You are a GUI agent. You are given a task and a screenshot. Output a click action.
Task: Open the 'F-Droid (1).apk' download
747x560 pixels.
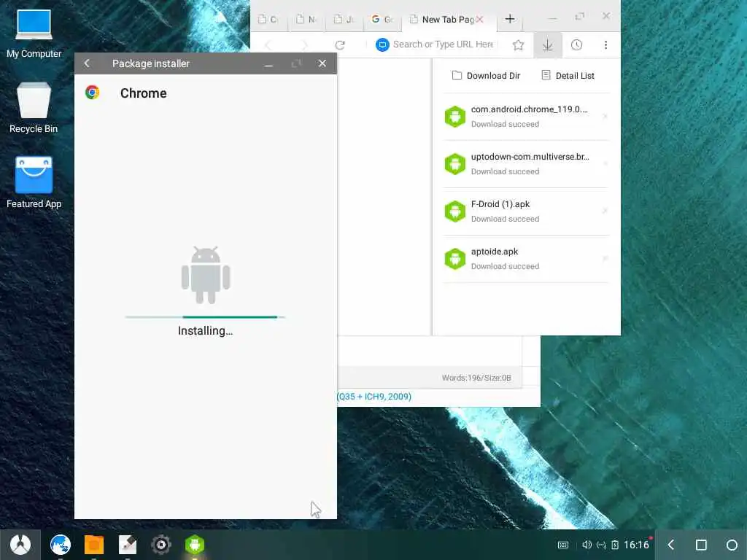526,211
